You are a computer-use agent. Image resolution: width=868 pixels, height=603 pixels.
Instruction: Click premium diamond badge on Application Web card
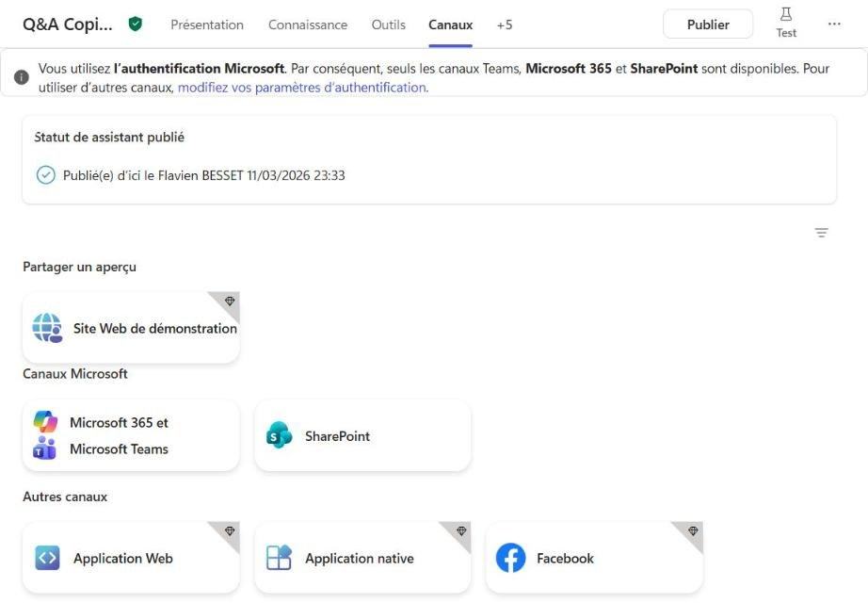[x=230, y=531]
